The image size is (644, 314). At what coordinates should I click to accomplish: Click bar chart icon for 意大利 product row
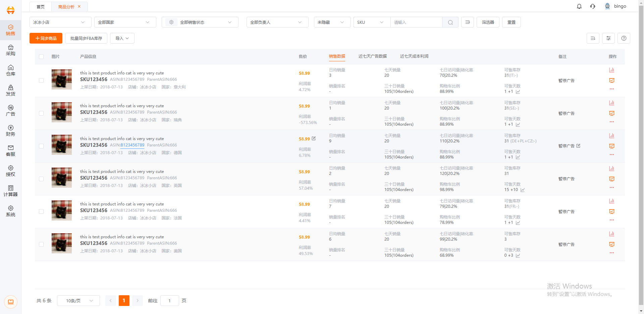click(x=611, y=70)
